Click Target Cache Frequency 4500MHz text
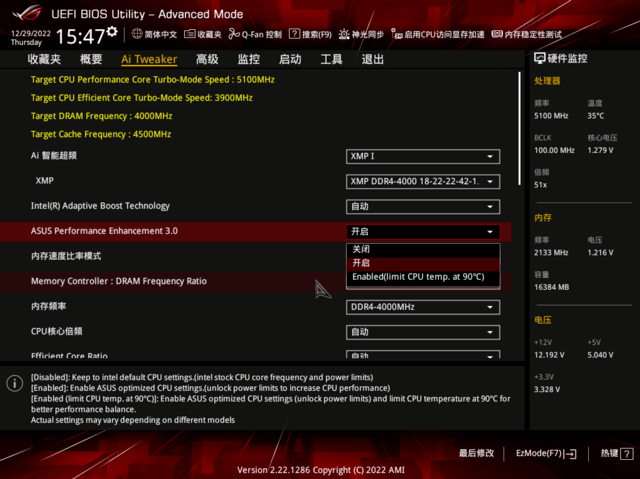Viewport: 640px width, 479px height. click(101, 134)
